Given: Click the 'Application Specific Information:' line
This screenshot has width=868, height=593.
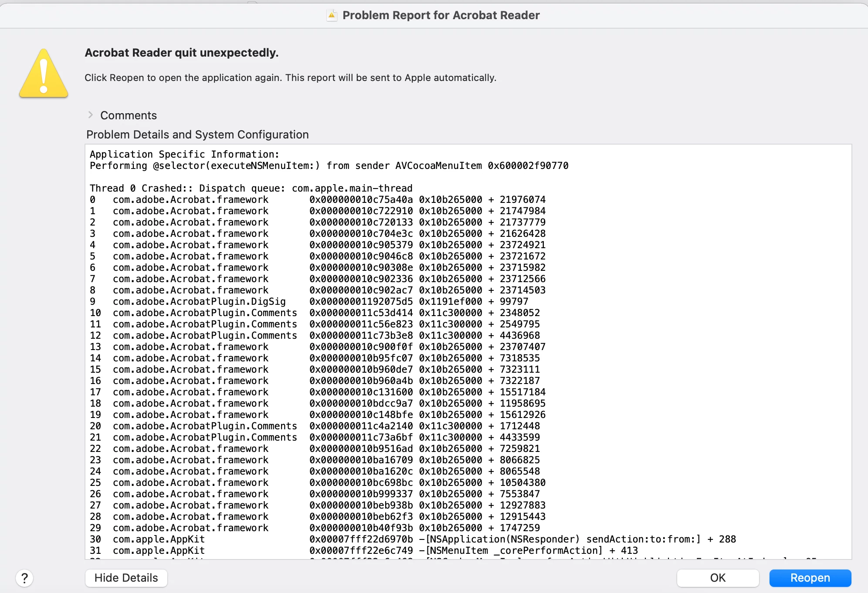Looking at the screenshot, I should click(x=184, y=154).
